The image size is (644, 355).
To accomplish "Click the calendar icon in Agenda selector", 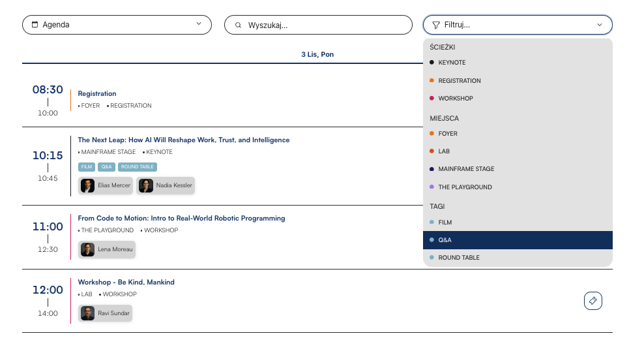I will click(35, 25).
